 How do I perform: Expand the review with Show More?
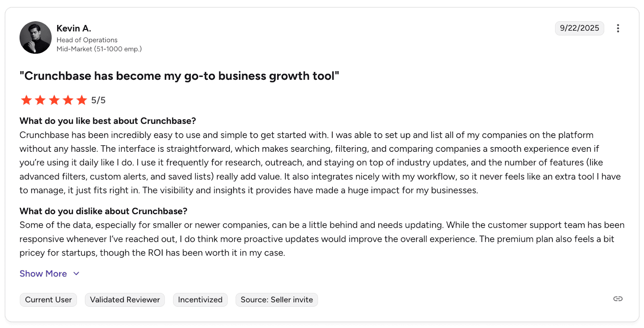click(43, 274)
